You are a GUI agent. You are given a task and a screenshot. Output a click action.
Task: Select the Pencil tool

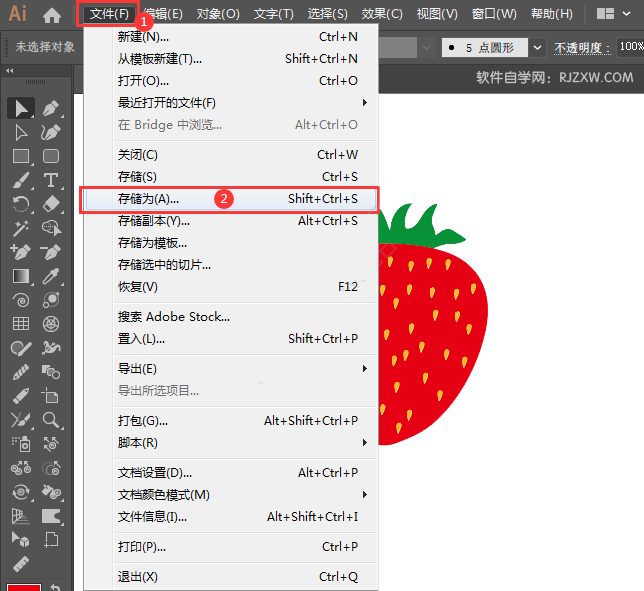[x=21, y=396]
